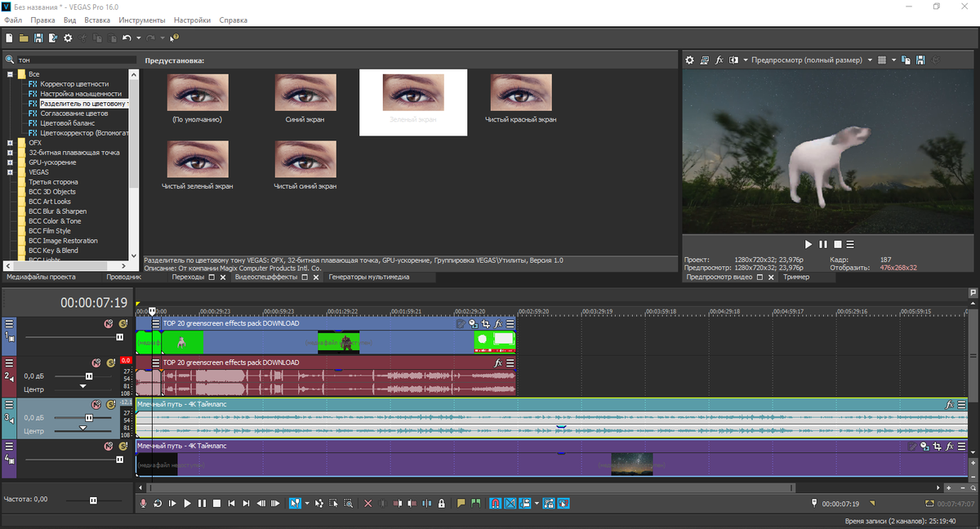This screenshot has width=980, height=529.
Task: Save preview snapshot to a file
Action: 920,60
